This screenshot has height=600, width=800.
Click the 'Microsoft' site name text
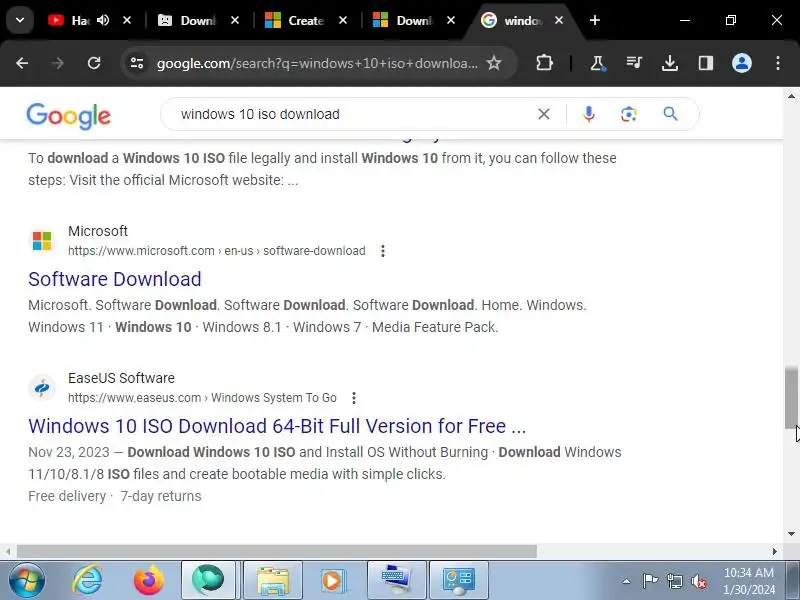[x=98, y=231]
